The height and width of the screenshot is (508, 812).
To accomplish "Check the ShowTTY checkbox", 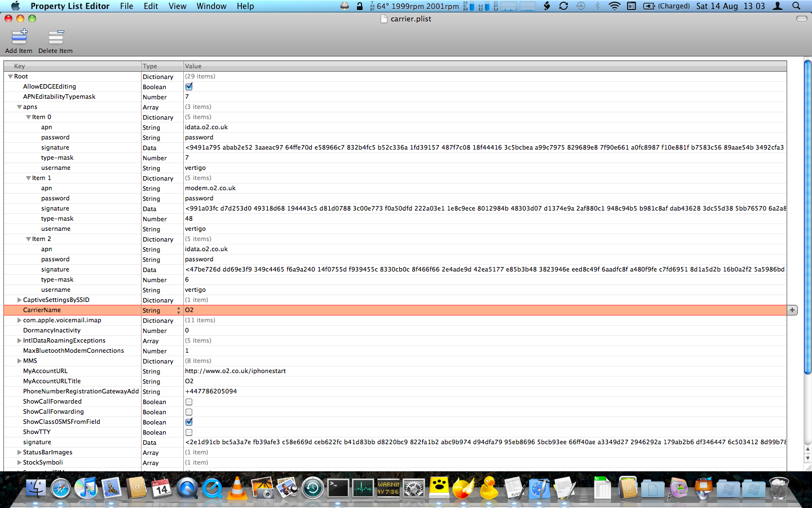I will click(189, 432).
